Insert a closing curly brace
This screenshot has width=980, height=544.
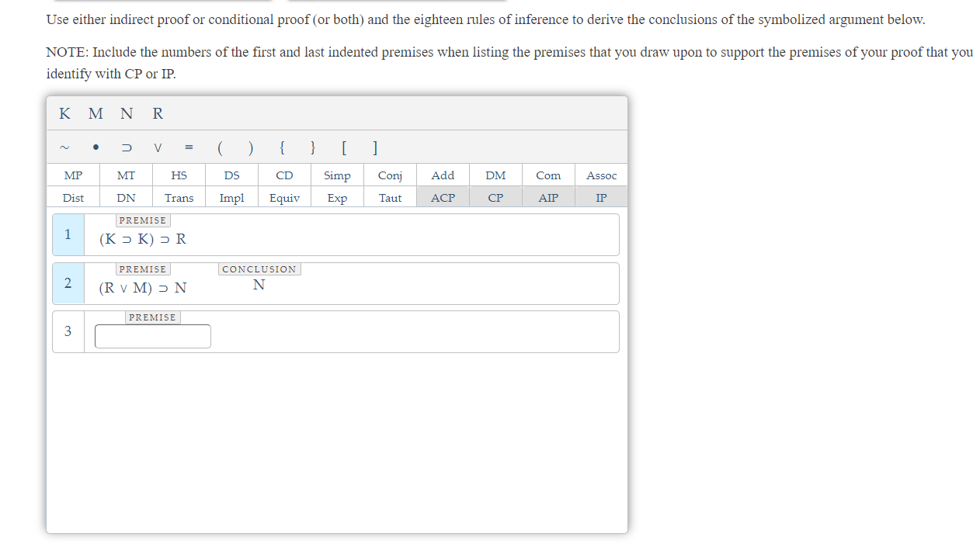click(x=313, y=147)
